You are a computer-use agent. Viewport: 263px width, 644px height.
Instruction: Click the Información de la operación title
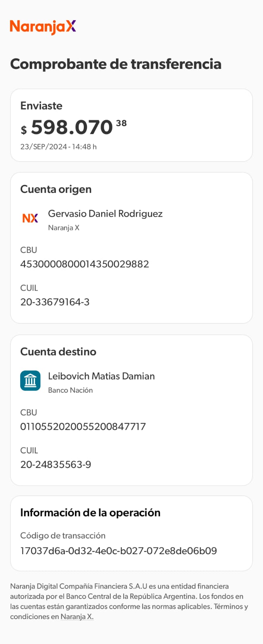click(x=90, y=513)
